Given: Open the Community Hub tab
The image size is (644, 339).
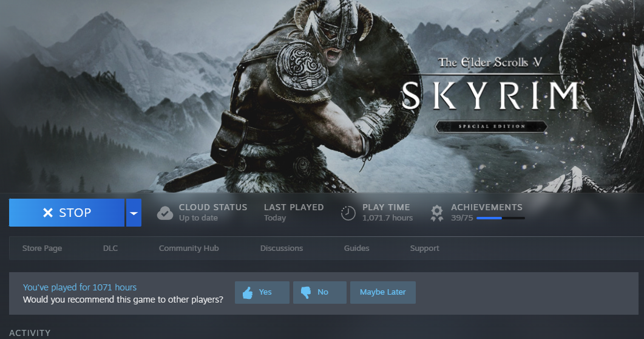Looking at the screenshot, I should tap(189, 248).
